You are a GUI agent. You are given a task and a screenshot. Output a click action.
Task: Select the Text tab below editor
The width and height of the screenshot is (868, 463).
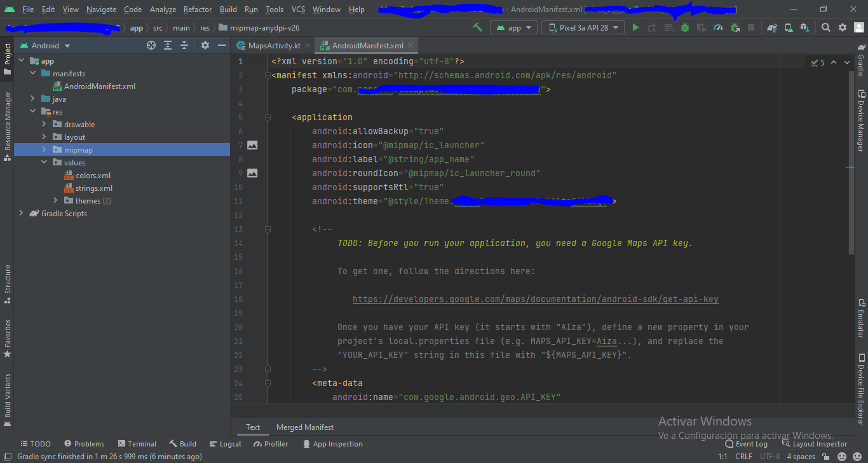253,427
